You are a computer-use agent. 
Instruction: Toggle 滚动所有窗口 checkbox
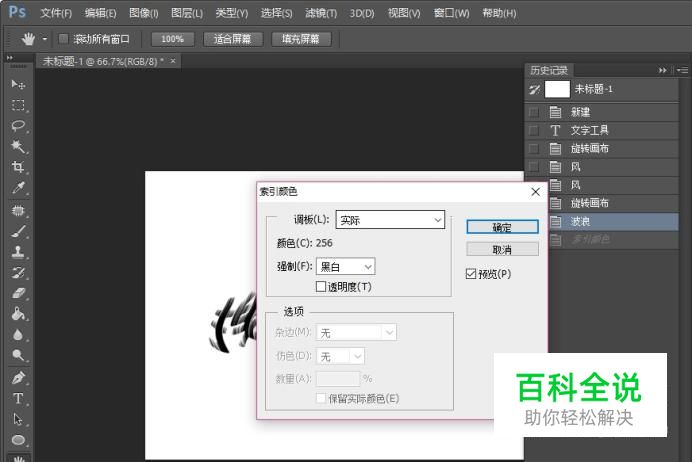[64, 39]
